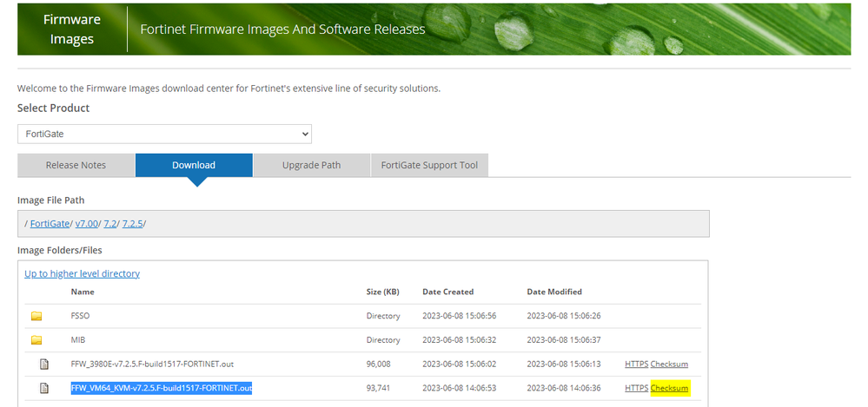Open the Upgrade Path tab
This screenshot has width=868, height=407.
311,165
